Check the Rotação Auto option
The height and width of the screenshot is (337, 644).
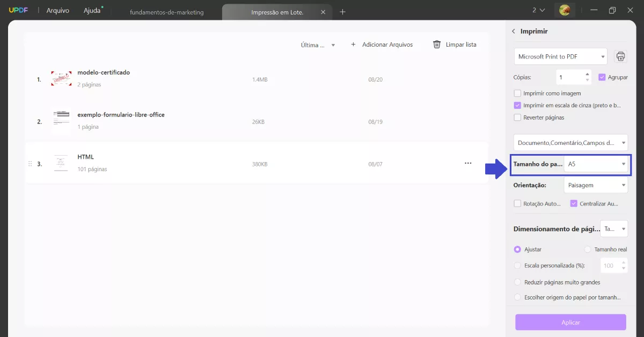pos(517,203)
